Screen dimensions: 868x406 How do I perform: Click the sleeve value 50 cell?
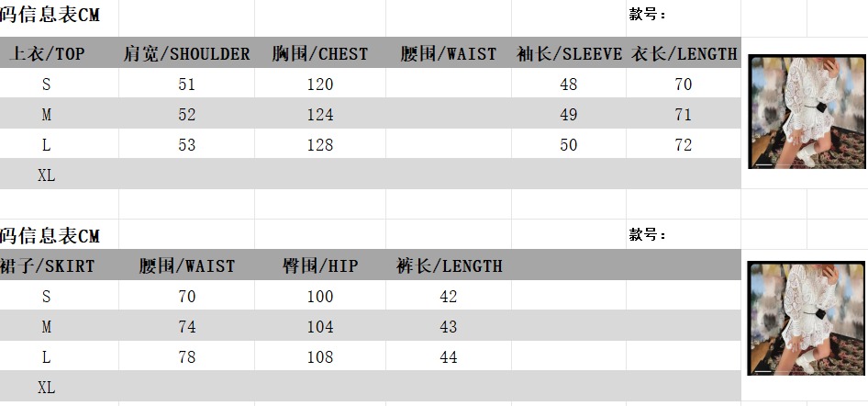pos(569,145)
